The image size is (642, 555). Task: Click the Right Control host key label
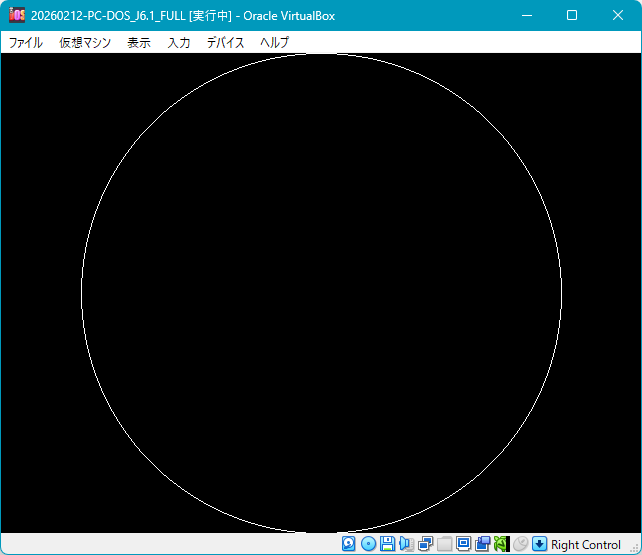pyautogui.click(x=586, y=545)
